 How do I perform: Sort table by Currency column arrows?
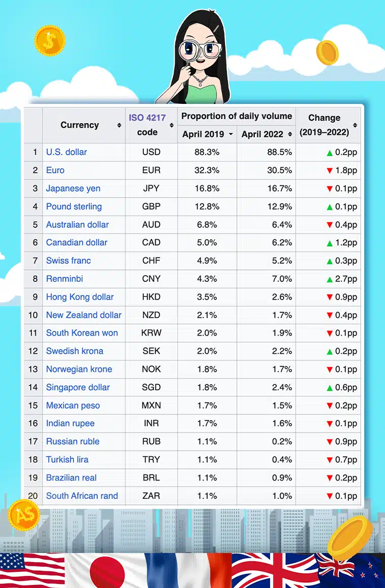coord(119,125)
